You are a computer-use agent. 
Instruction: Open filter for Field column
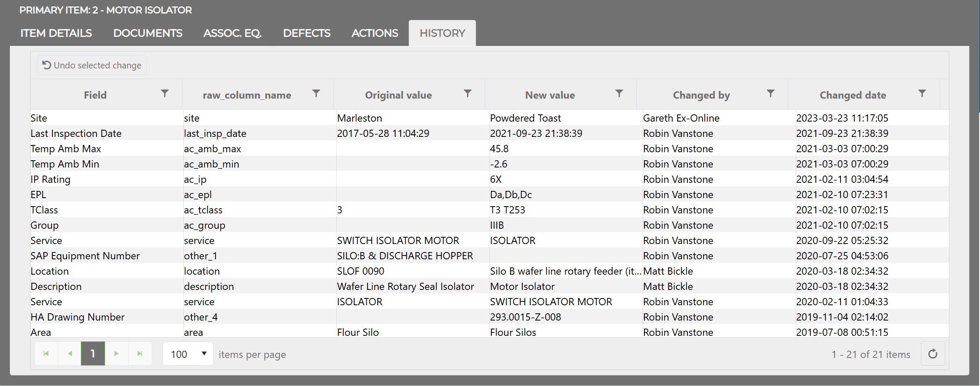[165, 94]
